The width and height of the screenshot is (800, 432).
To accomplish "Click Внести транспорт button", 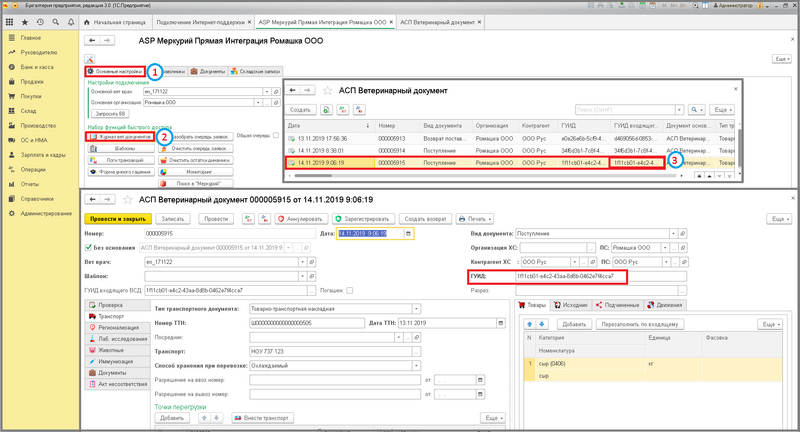I will point(262,418).
